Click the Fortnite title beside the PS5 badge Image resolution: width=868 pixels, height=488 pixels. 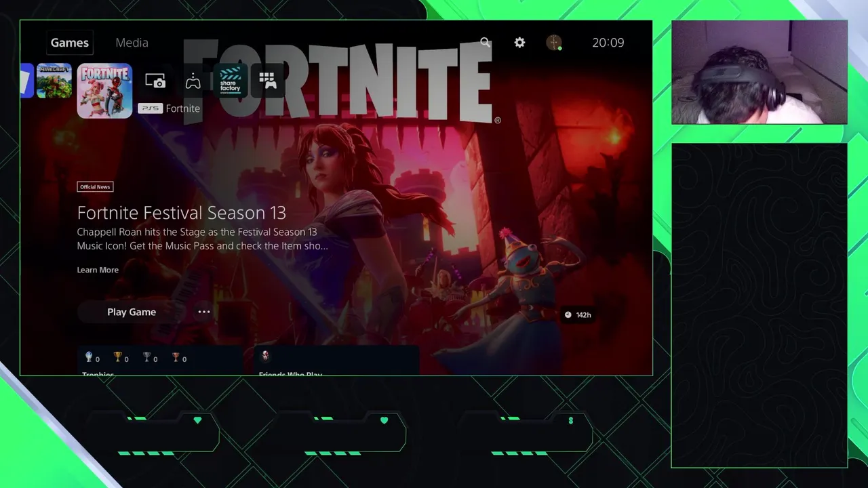coord(183,108)
